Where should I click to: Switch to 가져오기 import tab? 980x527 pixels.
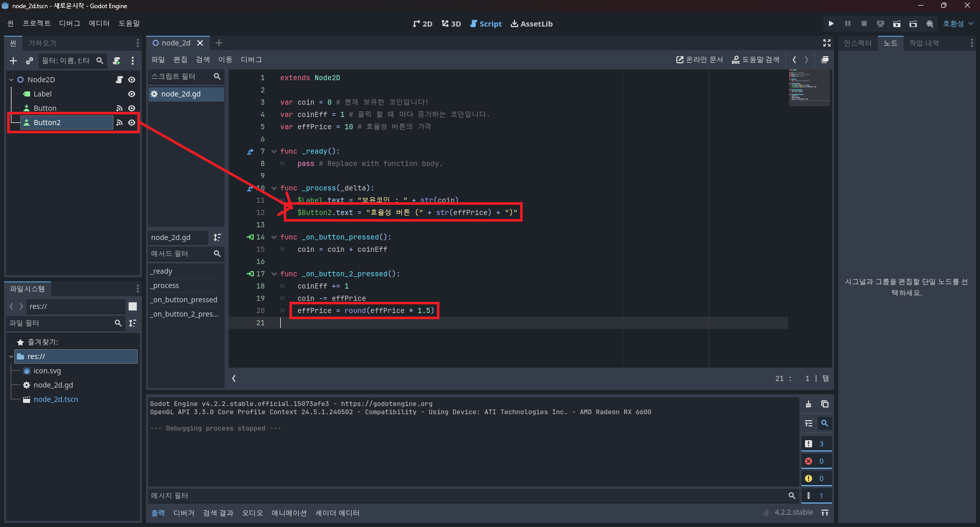pyautogui.click(x=42, y=43)
